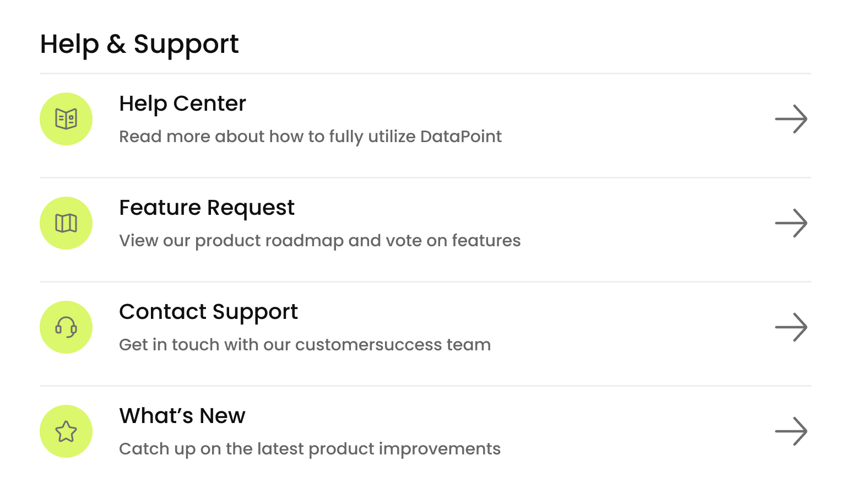Open the Help Center link
851x504 pixels.
182,104
